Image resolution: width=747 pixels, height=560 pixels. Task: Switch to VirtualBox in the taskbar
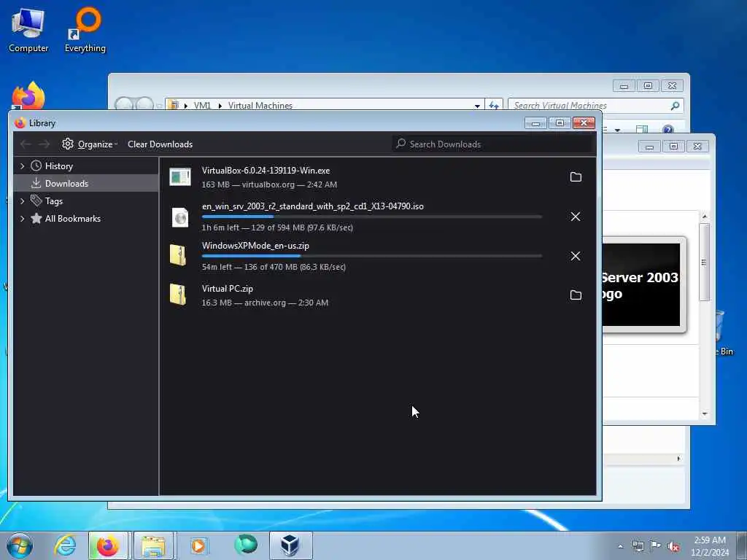290,545
